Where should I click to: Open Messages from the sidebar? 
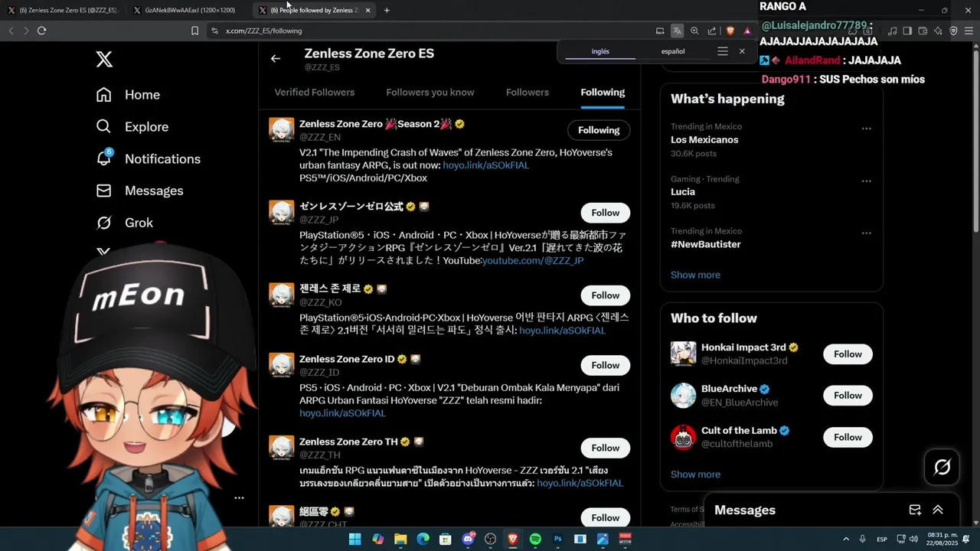[x=139, y=191]
